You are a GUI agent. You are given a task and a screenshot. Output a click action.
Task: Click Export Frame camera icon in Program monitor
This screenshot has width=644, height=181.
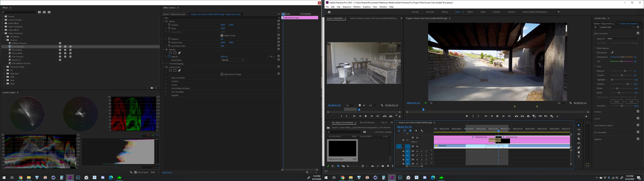tap(528, 116)
